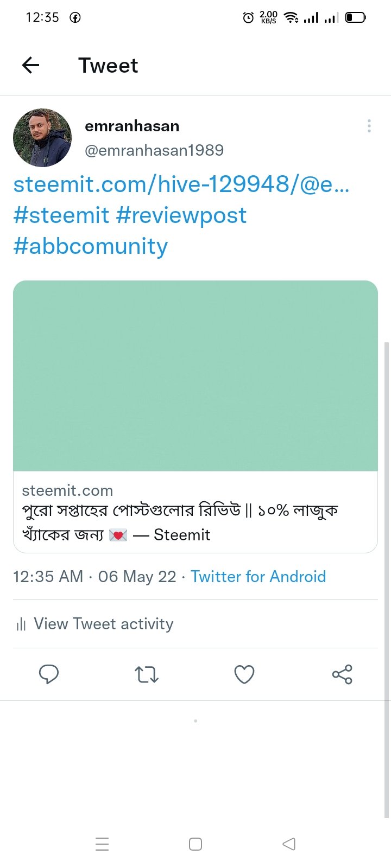Tap the @emranhasan1989 handle
The image size is (391, 868).
click(154, 150)
